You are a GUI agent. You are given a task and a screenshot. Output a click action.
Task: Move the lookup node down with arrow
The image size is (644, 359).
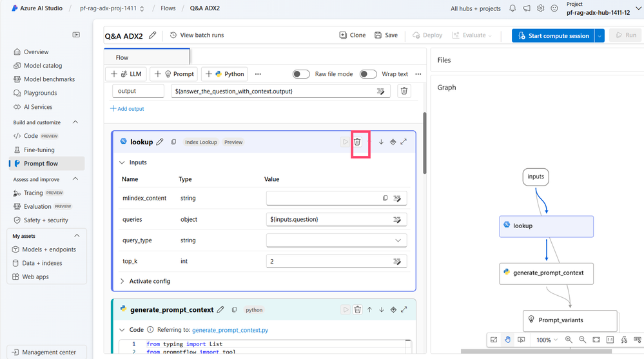(381, 142)
